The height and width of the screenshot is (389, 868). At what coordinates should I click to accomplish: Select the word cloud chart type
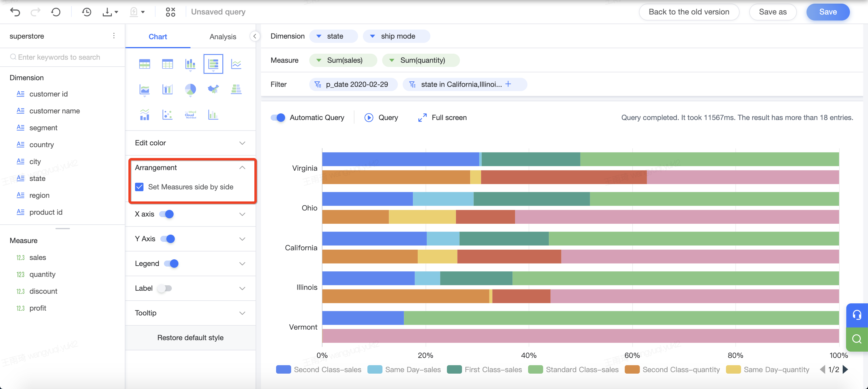(190, 115)
